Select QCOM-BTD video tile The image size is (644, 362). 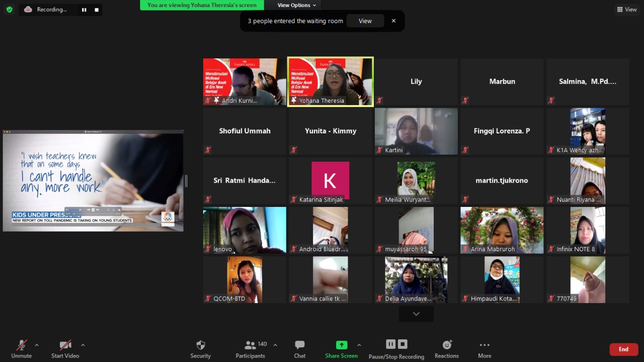pyautogui.click(x=245, y=279)
